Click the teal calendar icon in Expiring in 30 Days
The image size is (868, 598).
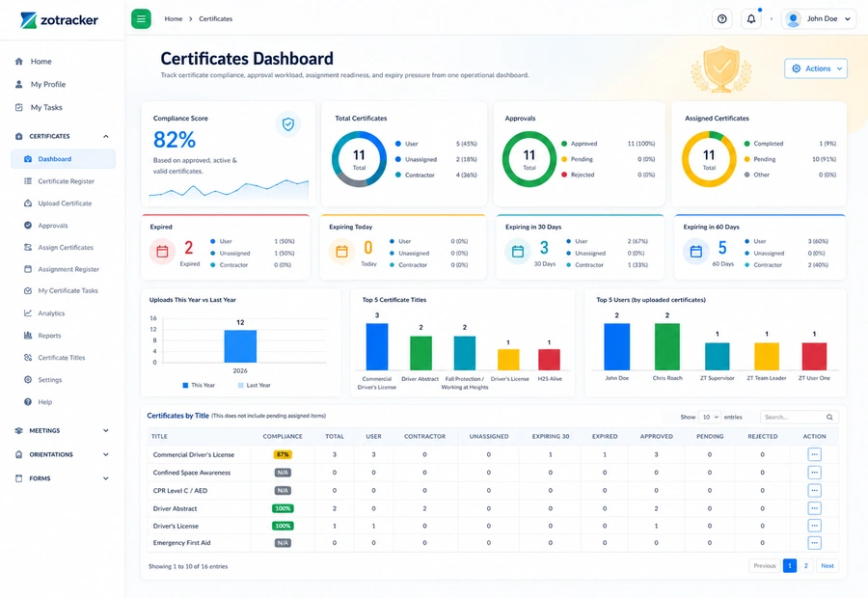tap(518, 252)
